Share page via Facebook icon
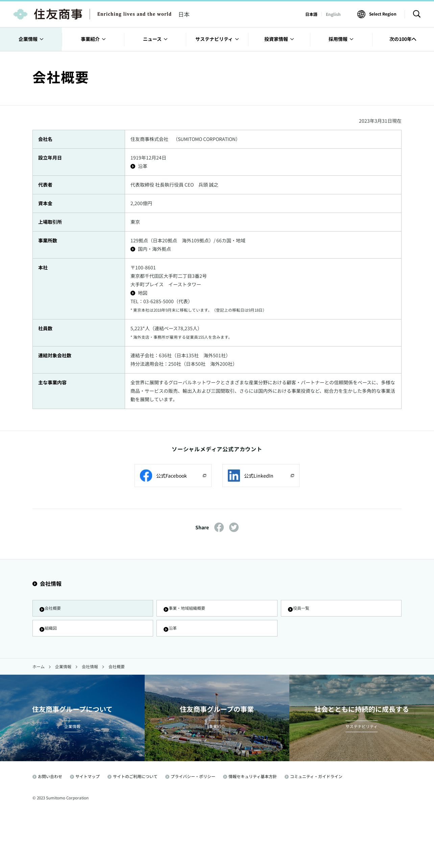Viewport: 434px width, 868px height. pyautogui.click(x=219, y=527)
